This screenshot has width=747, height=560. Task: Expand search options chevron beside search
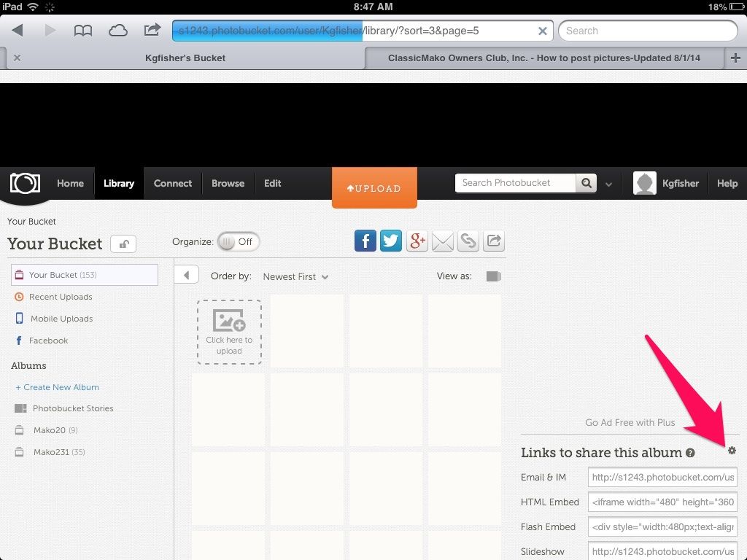pos(609,184)
